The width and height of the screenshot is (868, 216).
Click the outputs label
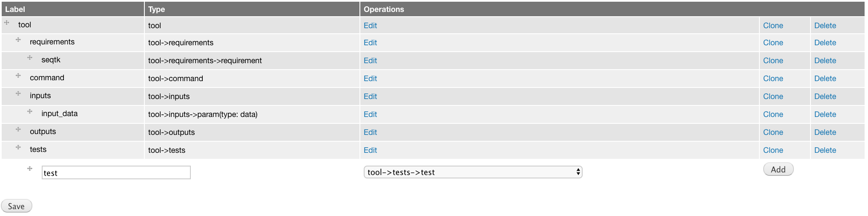tap(43, 131)
